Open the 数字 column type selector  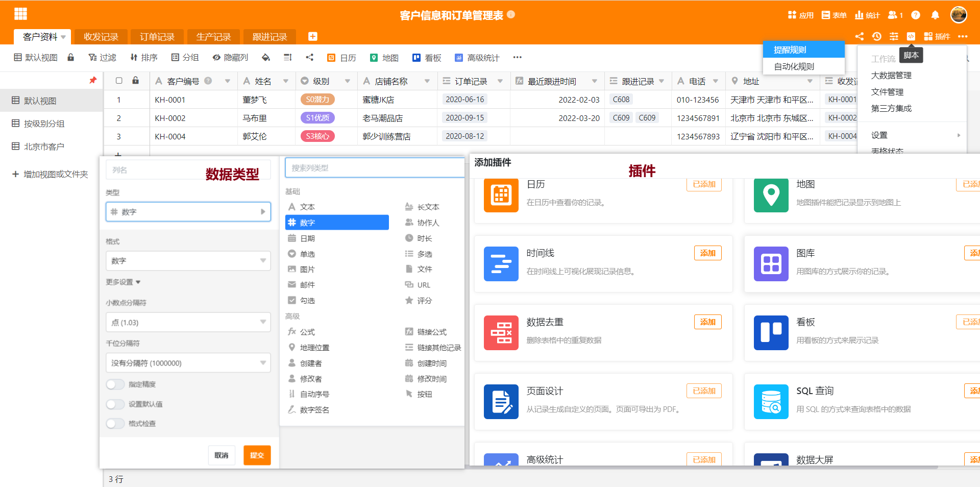[x=188, y=211]
